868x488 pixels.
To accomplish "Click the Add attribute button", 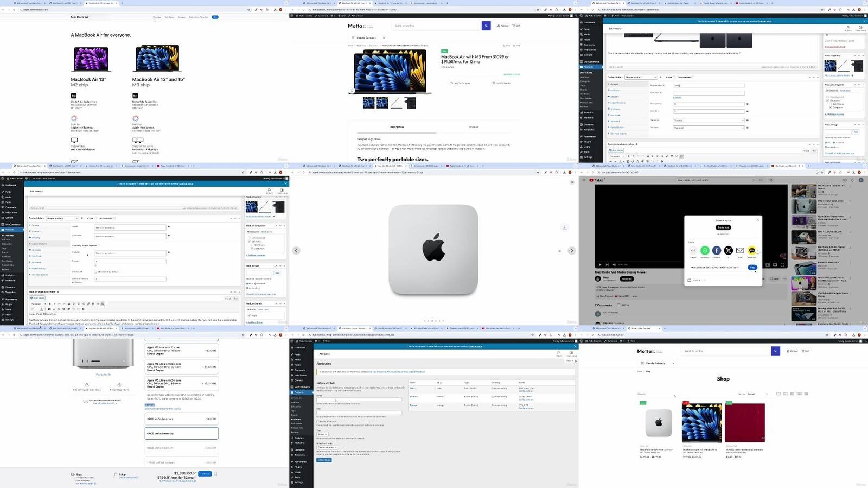I will pyautogui.click(x=324, y=460).
